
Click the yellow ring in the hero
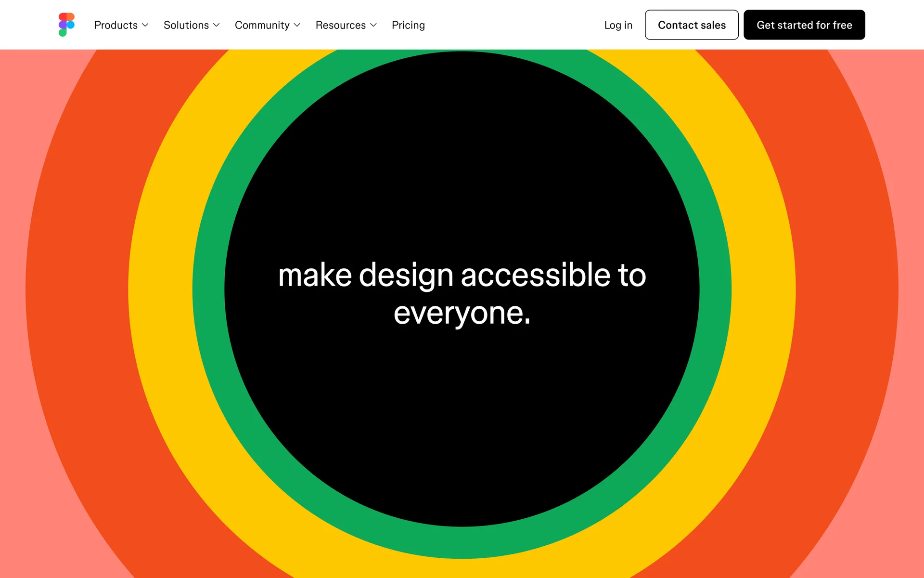pos(160,289)
